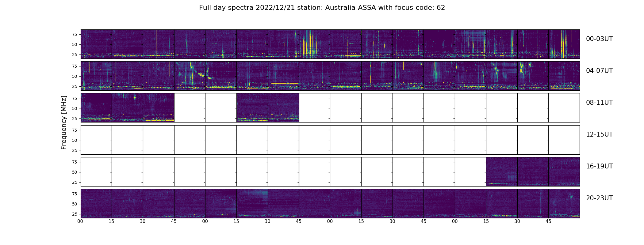Image resolution: width=644 pixels, height=245 pixels.
Task: Click the rightmost '45' time tick label
Action: pyautogui.click(x=548, y=221)
